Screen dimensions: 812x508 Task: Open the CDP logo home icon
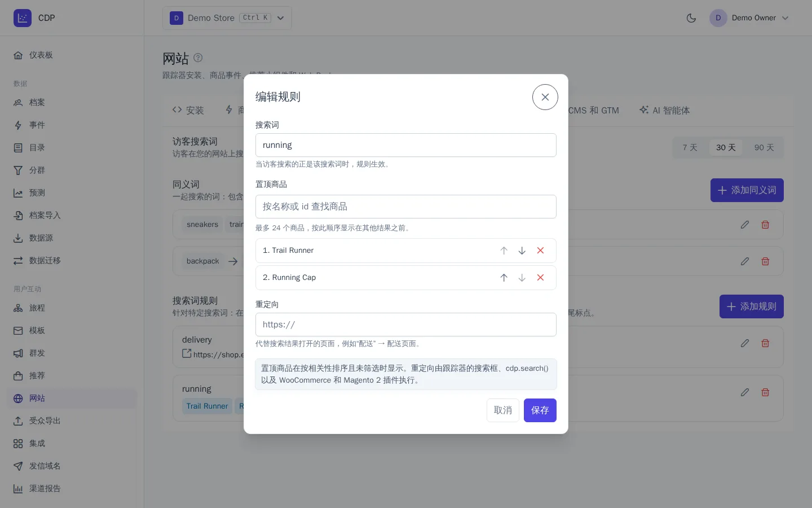[23, 18]
